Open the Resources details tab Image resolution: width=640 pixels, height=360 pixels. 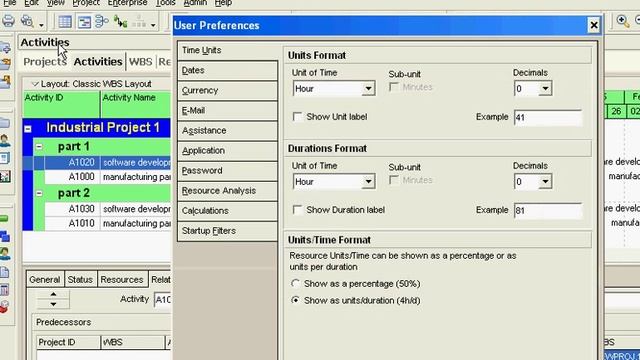(x=122, y=279)
